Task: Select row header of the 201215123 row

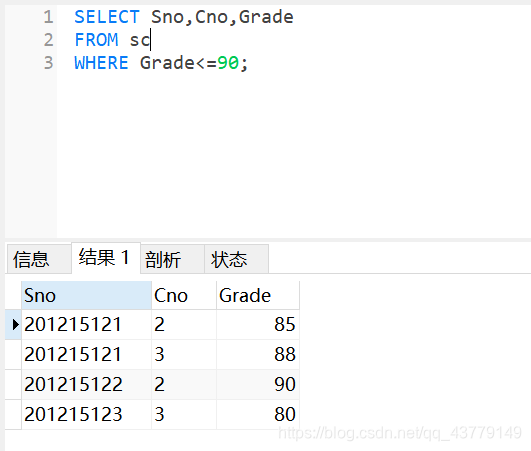Action: 14,414
